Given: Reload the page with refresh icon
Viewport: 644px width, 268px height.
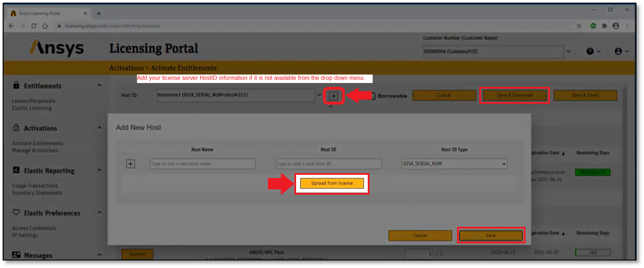Looking at the screenshot, I should tap(34, 26).
